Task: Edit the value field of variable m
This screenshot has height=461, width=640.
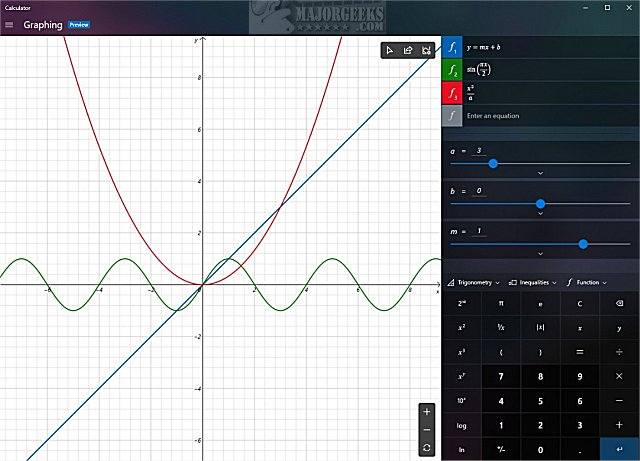Action: pos(479,231)
